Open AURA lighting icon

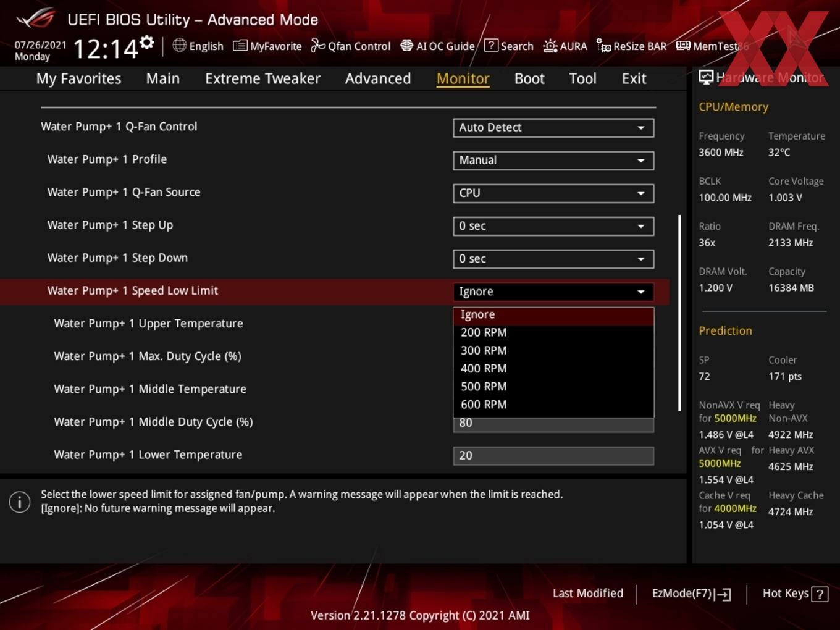coord(550,46)
